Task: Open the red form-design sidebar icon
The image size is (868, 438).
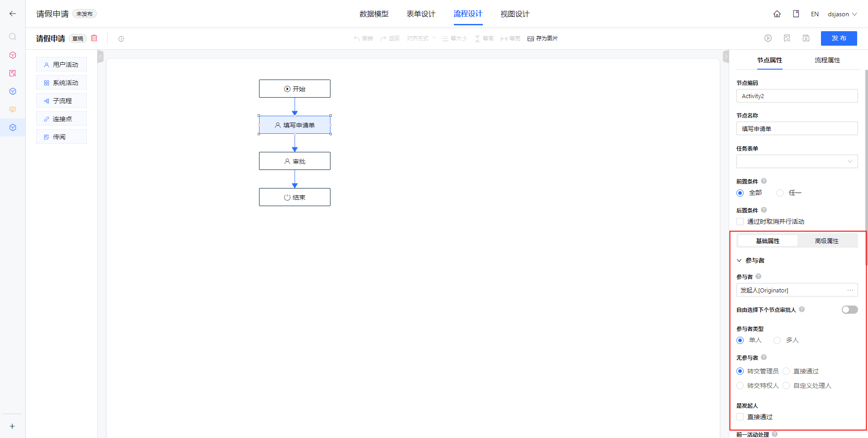Action: (x=13, y=73)
